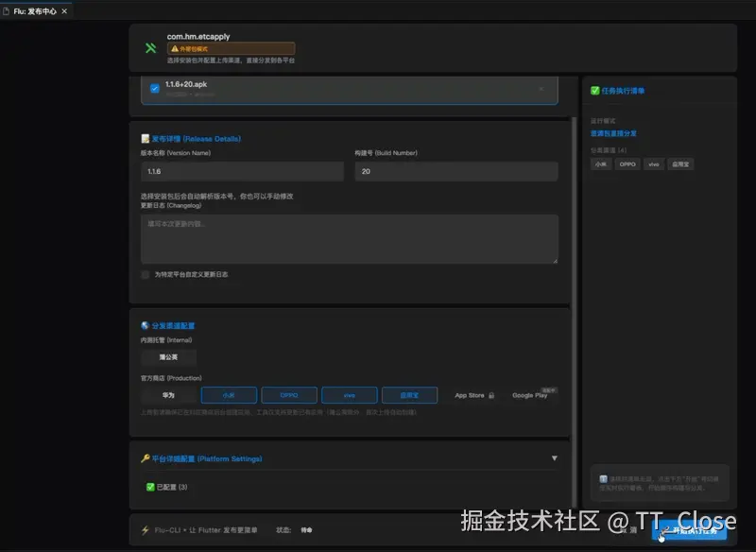
Task: Click the lock icon next to App Store
Action: click(x=491, y=395)
